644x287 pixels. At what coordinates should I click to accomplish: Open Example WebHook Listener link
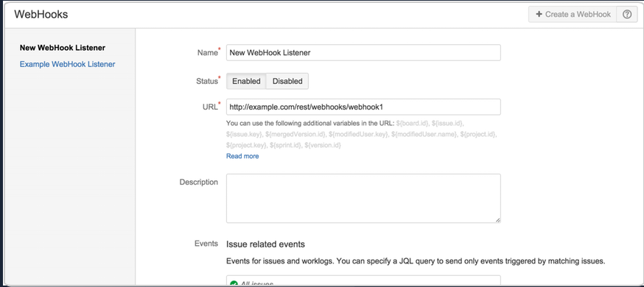67,64
